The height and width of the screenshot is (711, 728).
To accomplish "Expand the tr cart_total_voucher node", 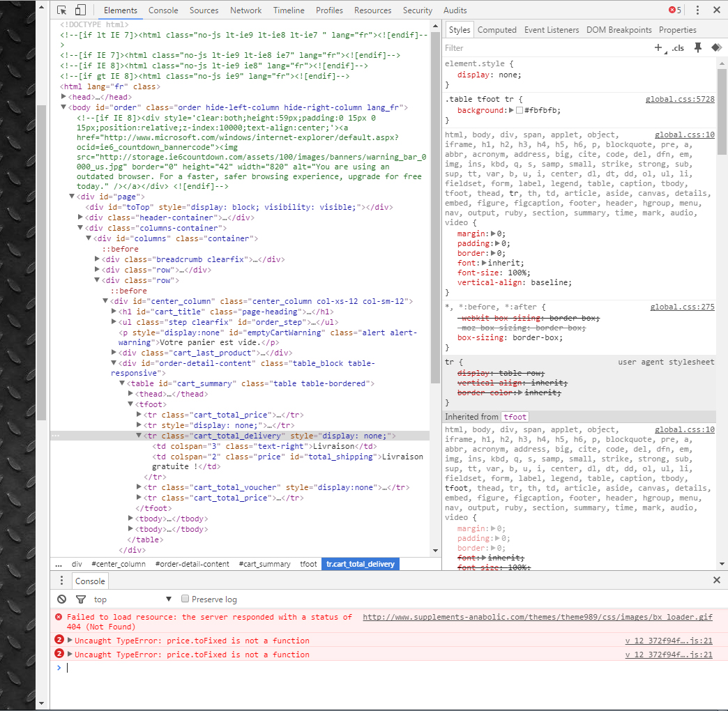I will coord(139,487).
